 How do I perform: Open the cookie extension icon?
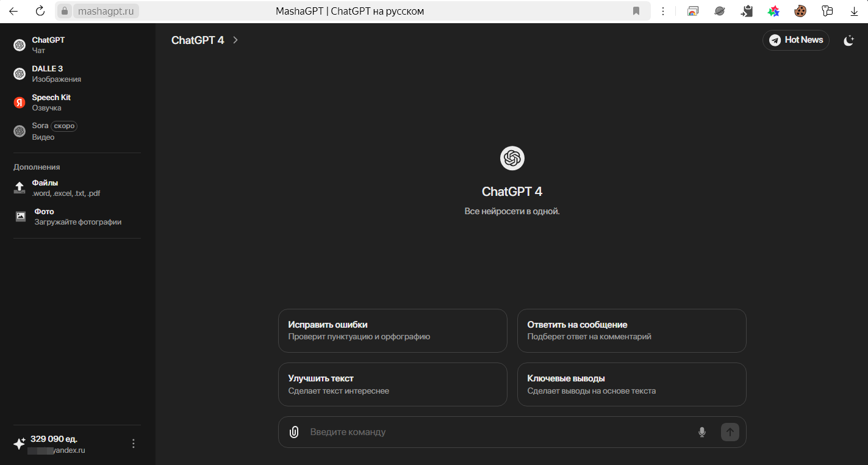click(800, 11)
